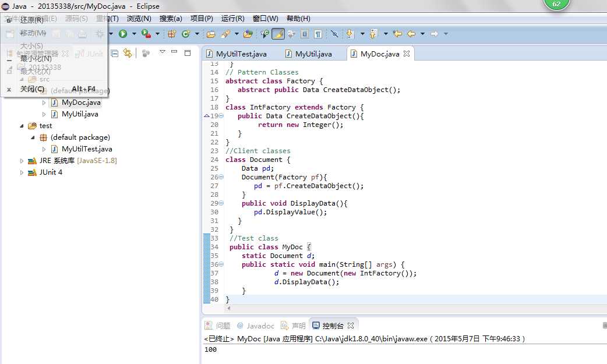The image size is (607, 364).
Task: Open the 运行(R) menu
Action: tap(232, 19)
